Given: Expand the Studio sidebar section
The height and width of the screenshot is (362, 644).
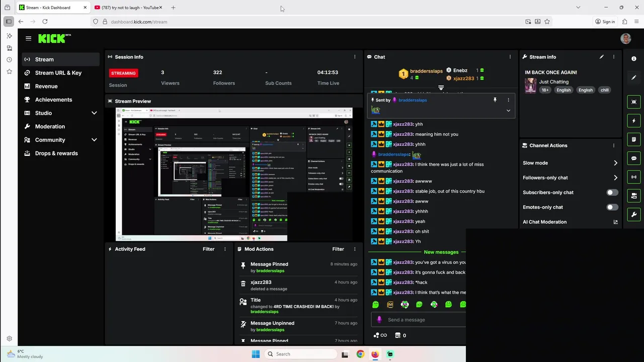Looking at the screenshot, I should (94, 113).
